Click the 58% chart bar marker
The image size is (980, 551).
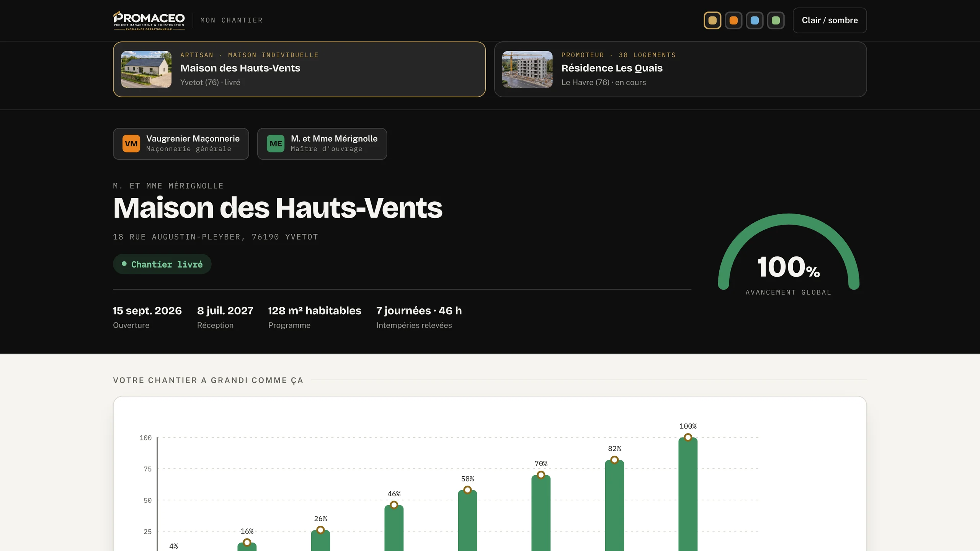[x=467, y=490]
